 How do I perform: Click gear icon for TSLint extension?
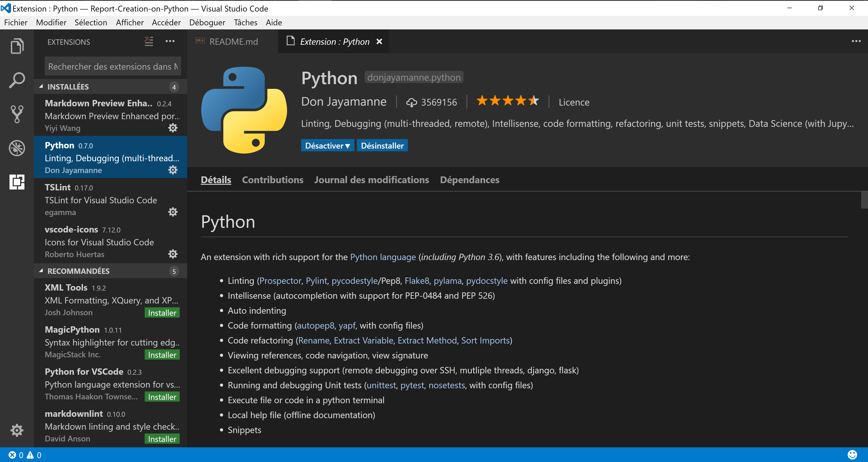coord(173,212)
